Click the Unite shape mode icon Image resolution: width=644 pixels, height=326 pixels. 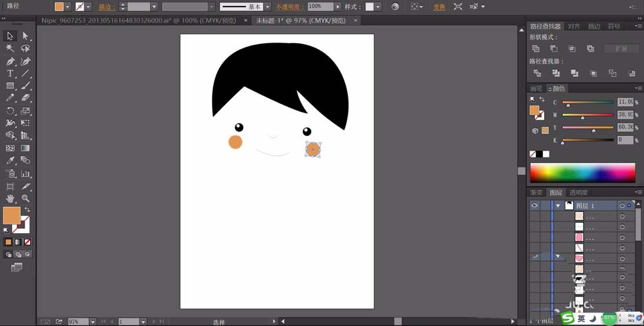pyautogui.click(x=536, y=48)
